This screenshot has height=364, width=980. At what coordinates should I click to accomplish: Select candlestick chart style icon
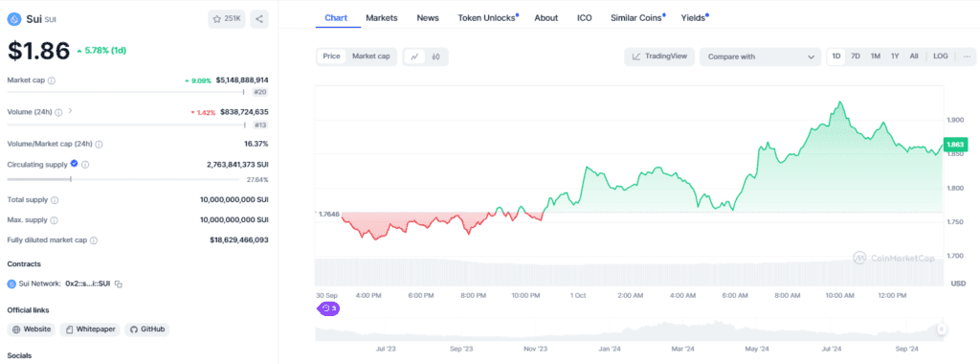pos(436,57)
